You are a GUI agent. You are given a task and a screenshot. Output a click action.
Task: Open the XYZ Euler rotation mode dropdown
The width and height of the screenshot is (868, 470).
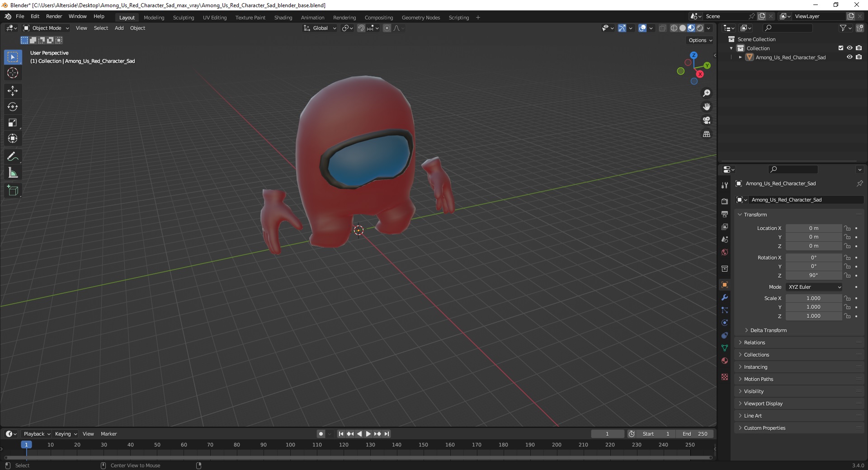coord(815,287)
